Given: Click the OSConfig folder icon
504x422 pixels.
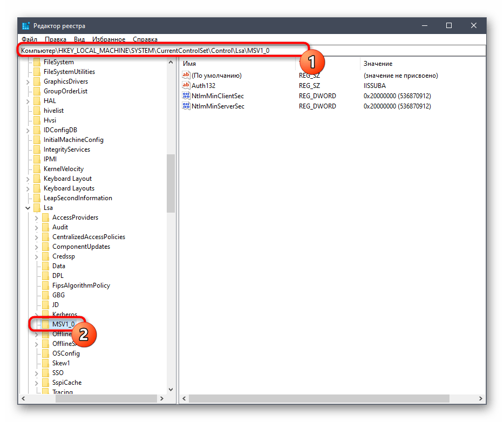Looking at the screenshot, I should pos(45,353).
